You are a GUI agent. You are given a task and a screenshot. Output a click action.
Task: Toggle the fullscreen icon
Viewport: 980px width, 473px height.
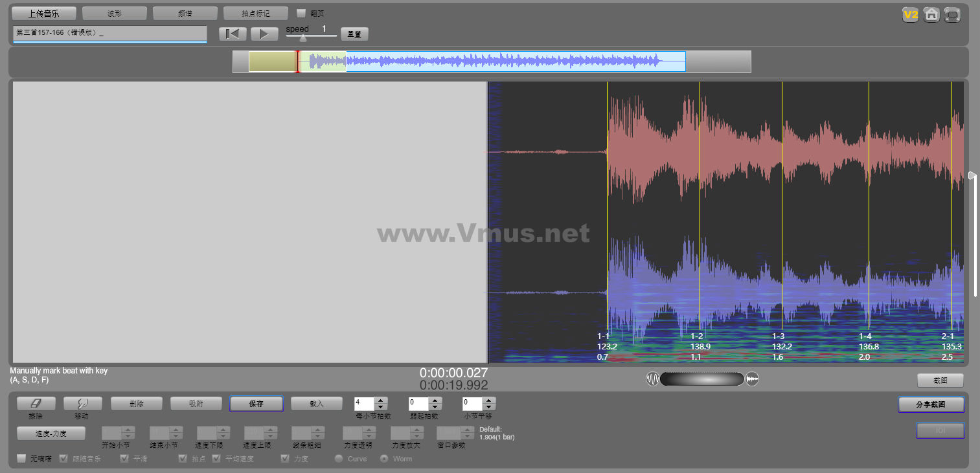[952, 15]
